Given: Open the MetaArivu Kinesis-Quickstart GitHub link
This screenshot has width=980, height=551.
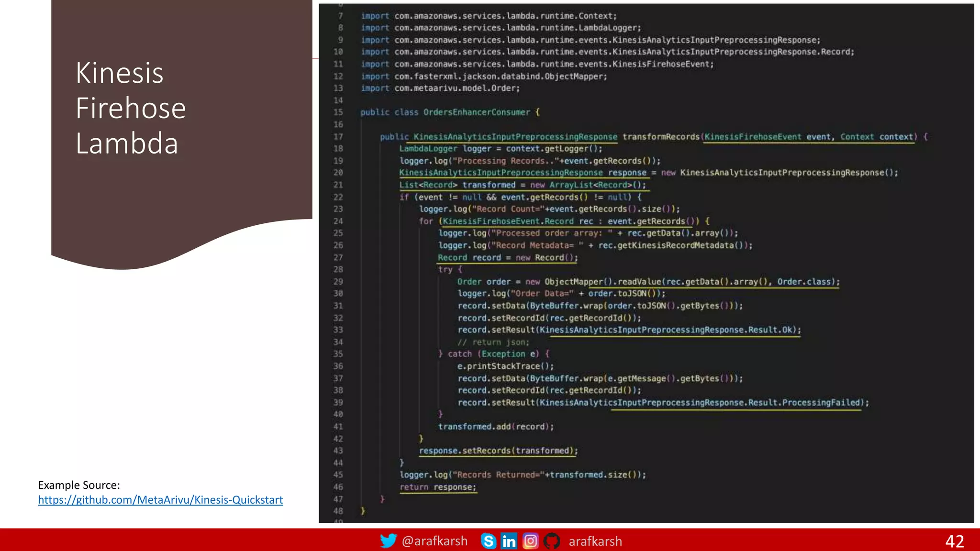Looking at the screenshot, I should coord(160,500).
